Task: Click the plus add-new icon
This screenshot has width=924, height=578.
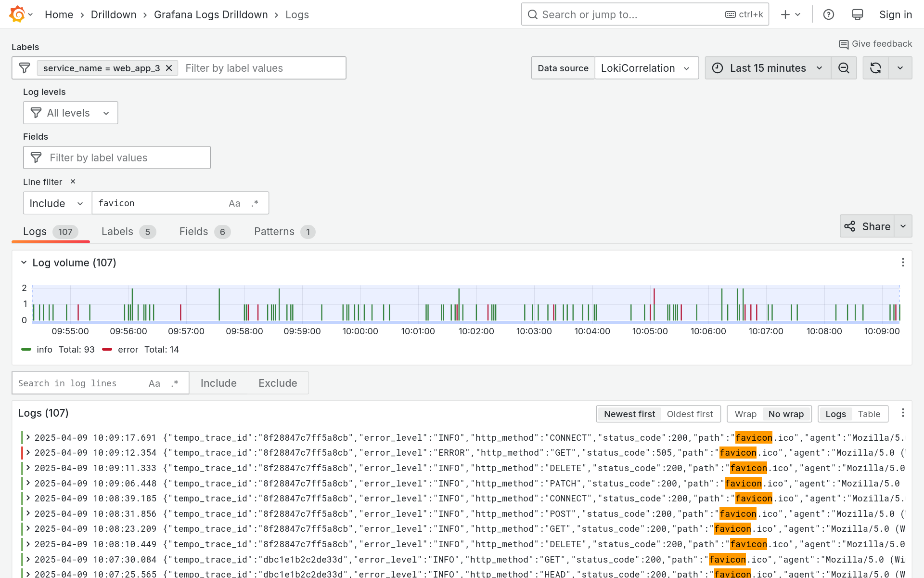Action: click(785, 14)
